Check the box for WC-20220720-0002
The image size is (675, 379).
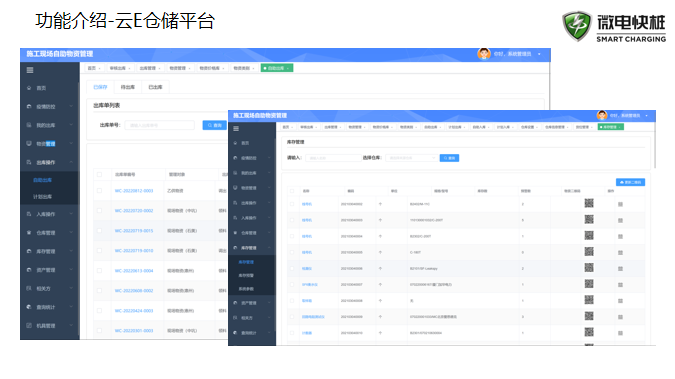(x=99, y=211)
